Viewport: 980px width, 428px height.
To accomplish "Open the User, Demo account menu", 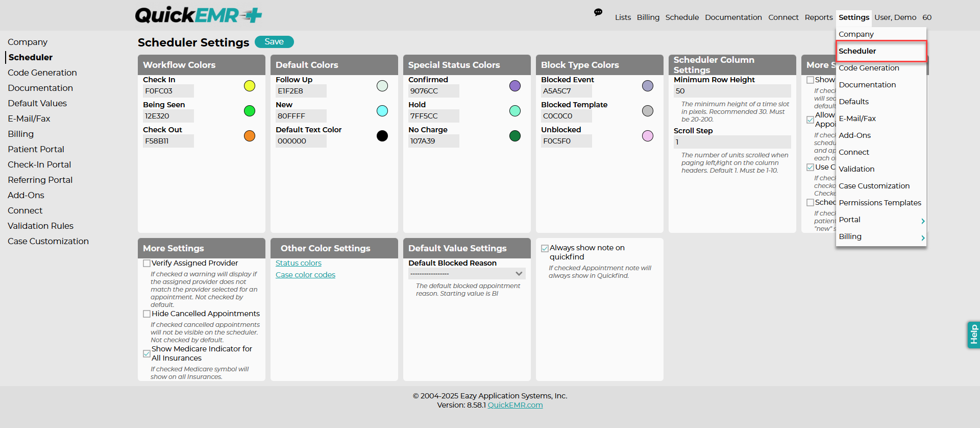I will (895, 17).
